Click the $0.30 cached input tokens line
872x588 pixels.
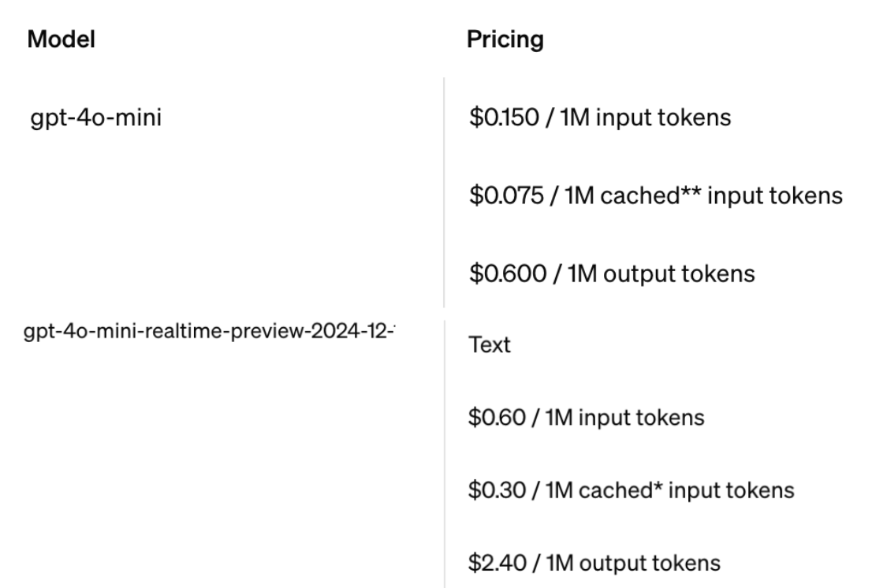[632, 490]
